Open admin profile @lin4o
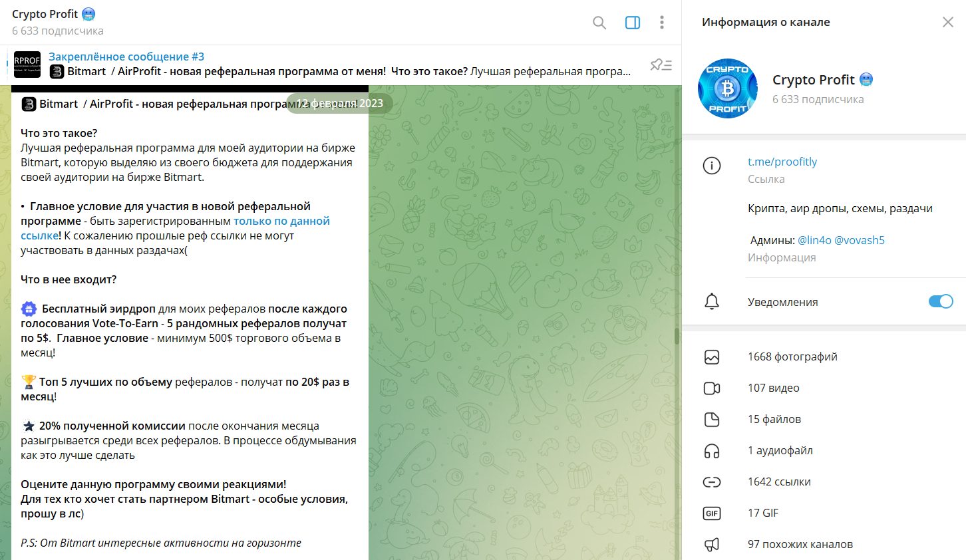 [x=814, y=240]
